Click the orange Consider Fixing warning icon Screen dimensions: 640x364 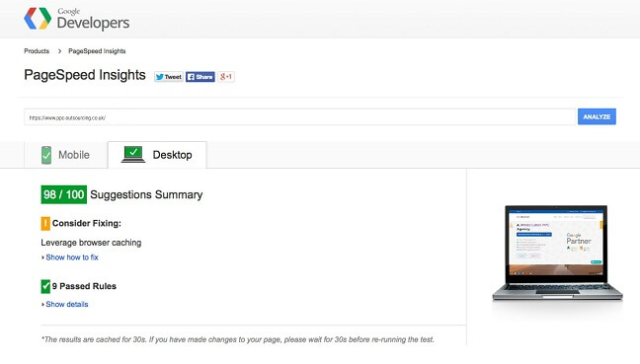tap(45, 223)
